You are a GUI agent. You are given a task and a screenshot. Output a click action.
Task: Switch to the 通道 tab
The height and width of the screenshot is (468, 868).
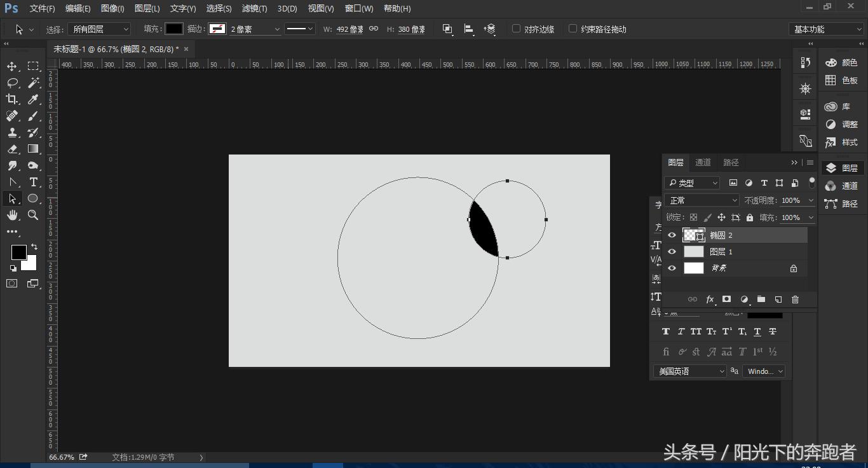tap(703, 162)
